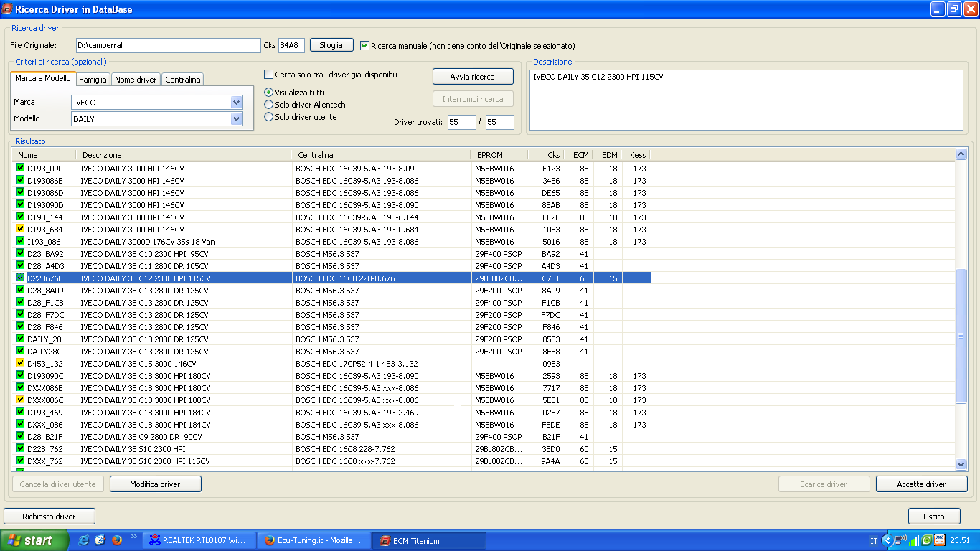This screenshot has width=980, height=551.
Task: Click the IT language indicator in taskbar
Action: coord(873,541)
